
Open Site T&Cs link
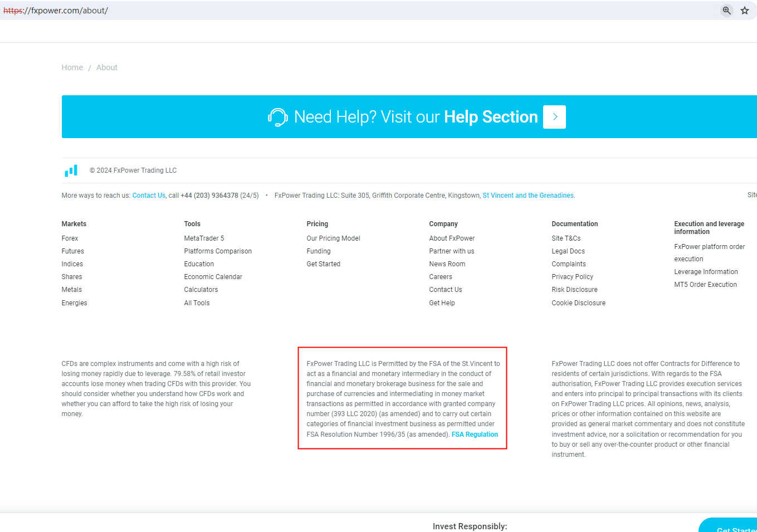pyautogui.click(x=566, y=238)
